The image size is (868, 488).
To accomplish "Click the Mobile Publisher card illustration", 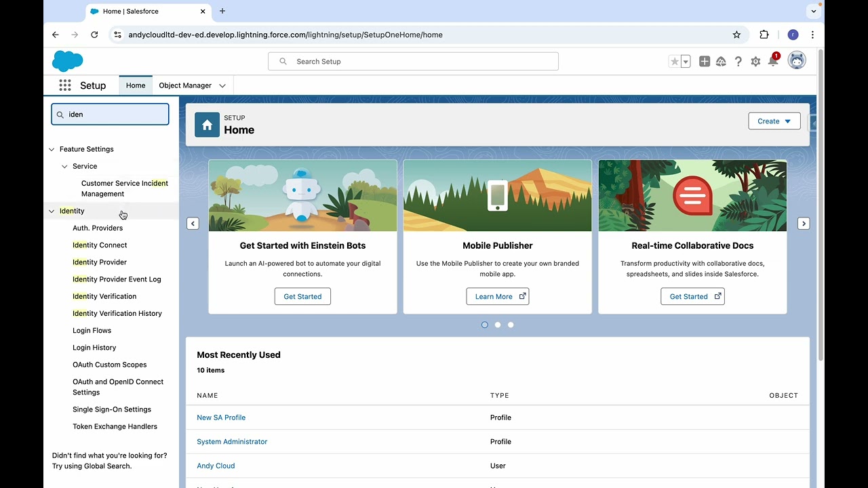I will [498, 196].
